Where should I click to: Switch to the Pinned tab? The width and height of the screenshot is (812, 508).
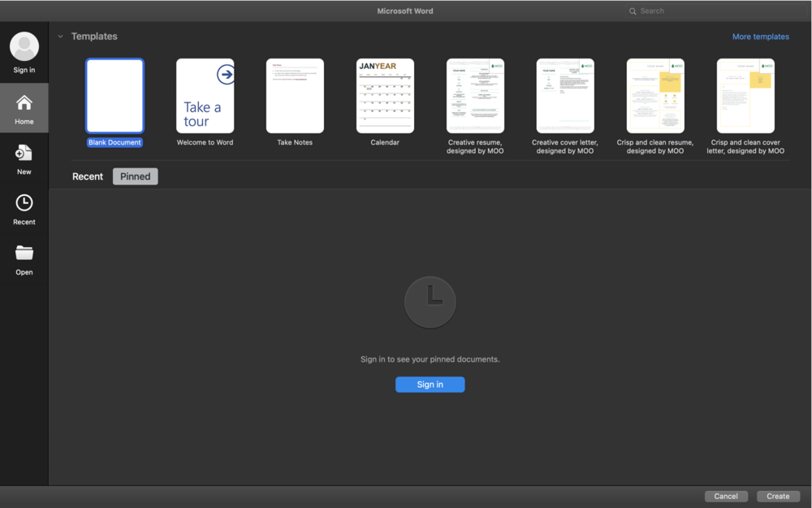point(135,176)
